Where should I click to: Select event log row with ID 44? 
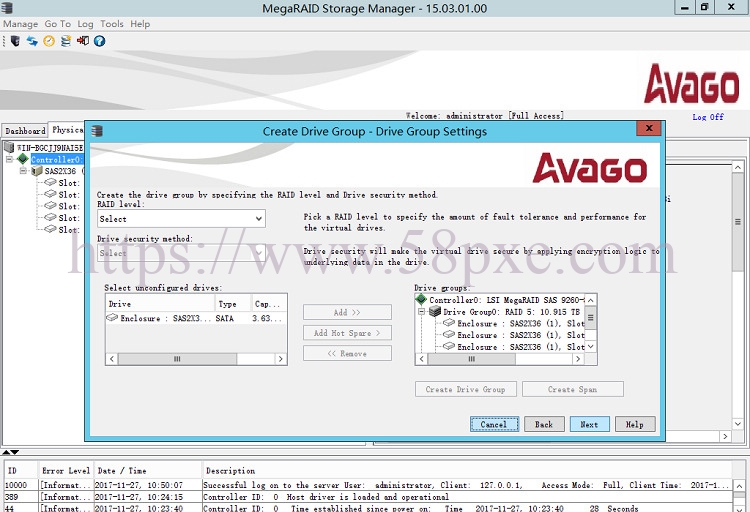click(x=368, y=508)
